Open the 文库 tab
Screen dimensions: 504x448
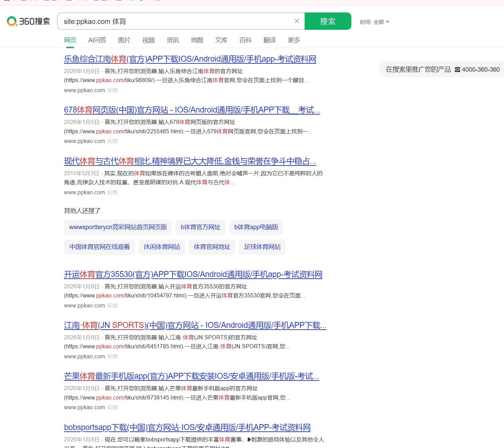pos(221,40)
